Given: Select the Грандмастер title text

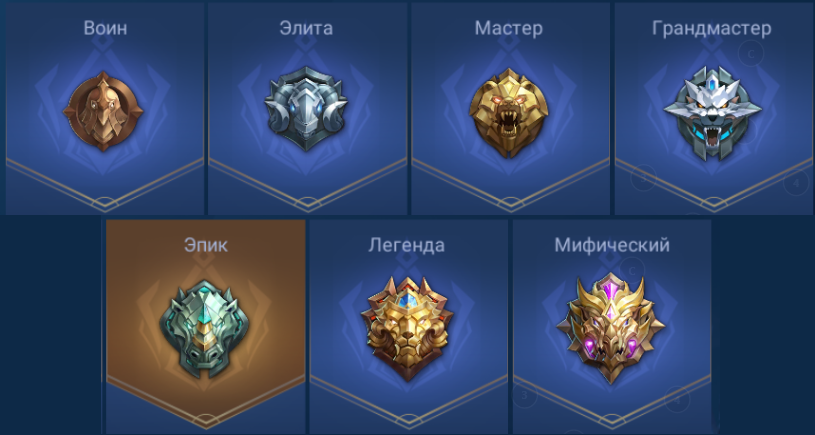Looking at the screenshot, I should click(x=712, y=29).
